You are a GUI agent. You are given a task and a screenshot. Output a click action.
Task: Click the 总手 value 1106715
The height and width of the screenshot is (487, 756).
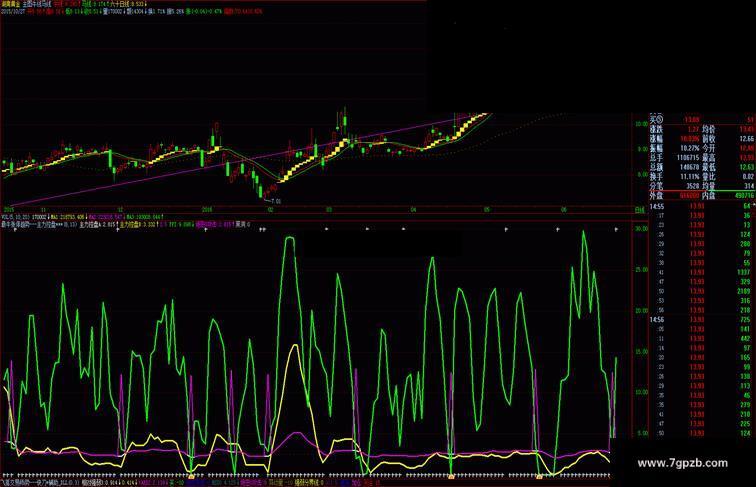688,158
